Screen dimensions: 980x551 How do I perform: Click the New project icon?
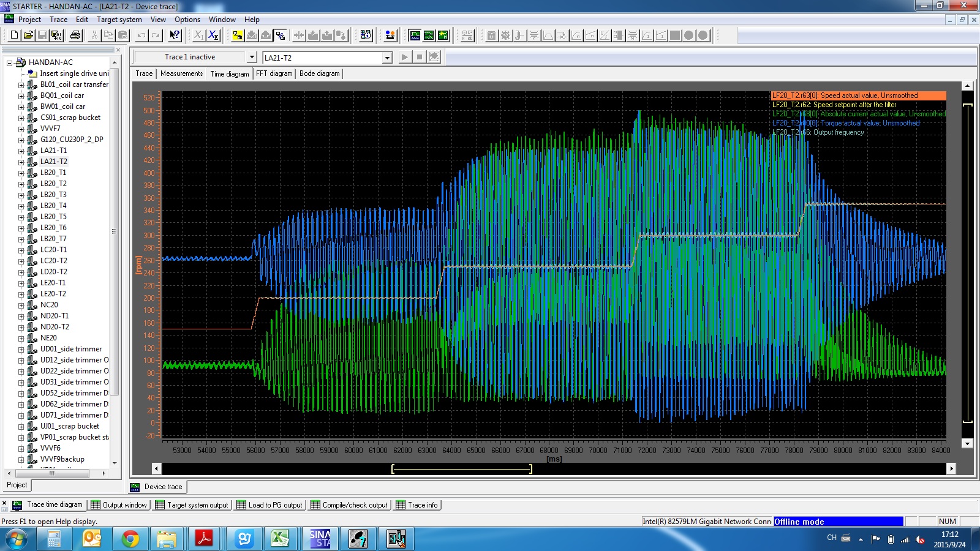14,36
